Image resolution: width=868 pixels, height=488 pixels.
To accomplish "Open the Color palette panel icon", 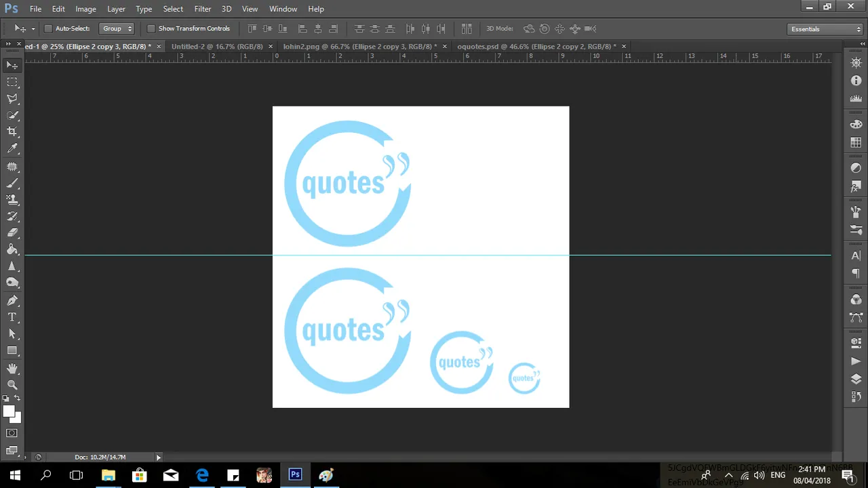I will pos(856,125).
